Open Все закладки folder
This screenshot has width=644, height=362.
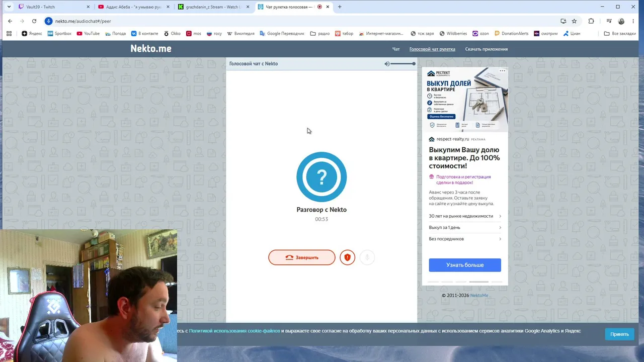pos(620,34)
